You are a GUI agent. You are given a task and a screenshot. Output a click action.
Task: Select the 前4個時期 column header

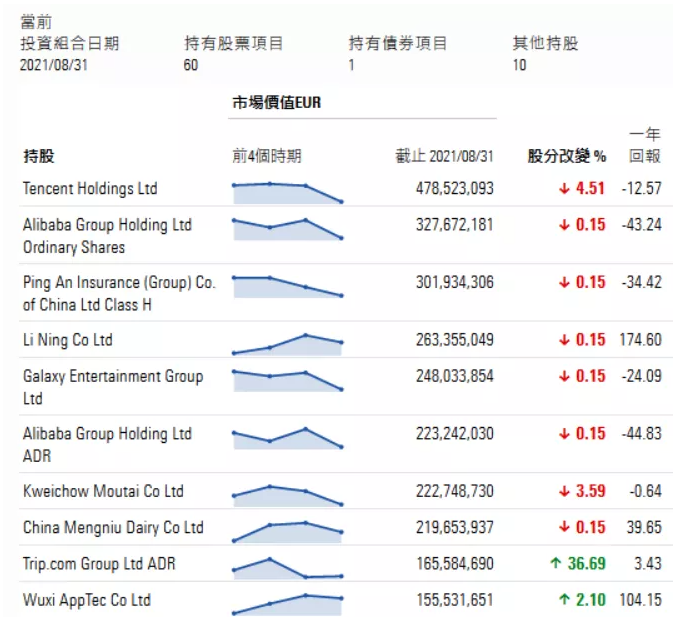point(267,156)
